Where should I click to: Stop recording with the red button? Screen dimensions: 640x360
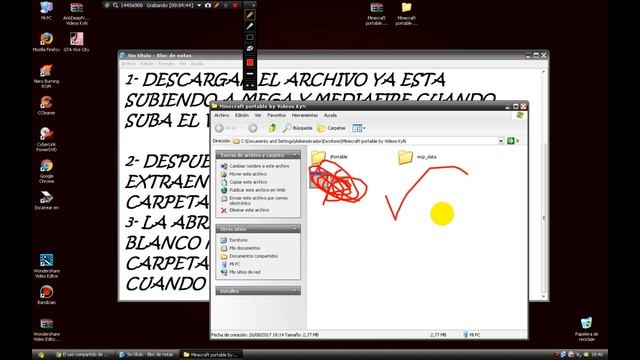[x=235, y=5]
